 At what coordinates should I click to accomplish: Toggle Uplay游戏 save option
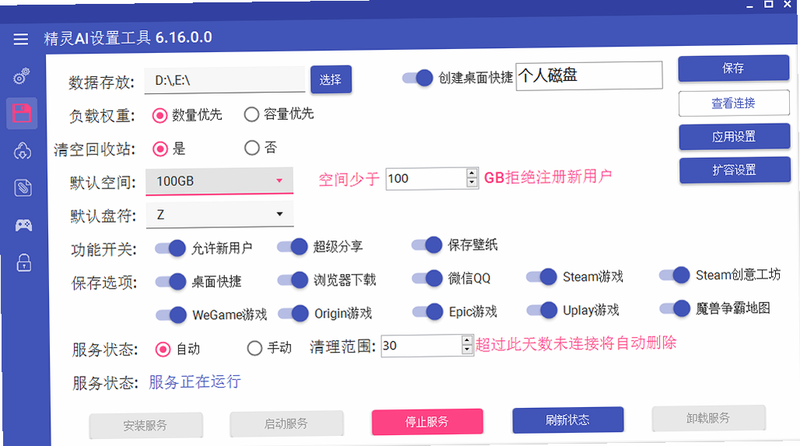(542, 310)
